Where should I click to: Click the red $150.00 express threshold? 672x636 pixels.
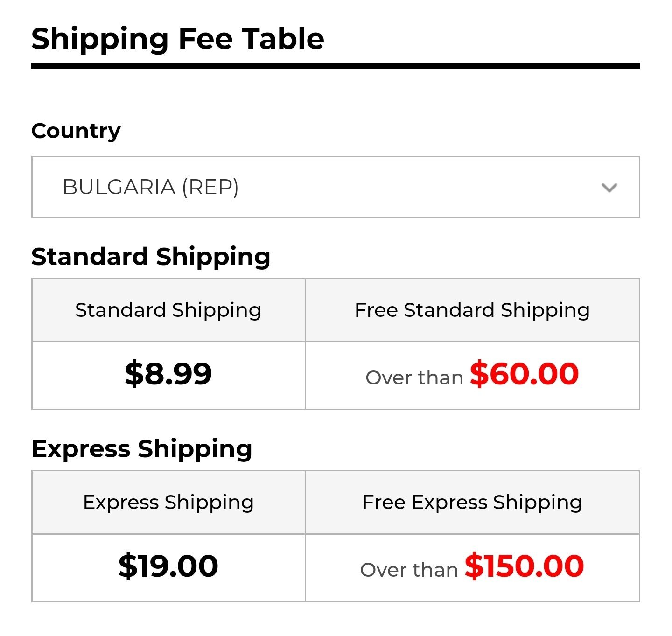pos(524,566)
